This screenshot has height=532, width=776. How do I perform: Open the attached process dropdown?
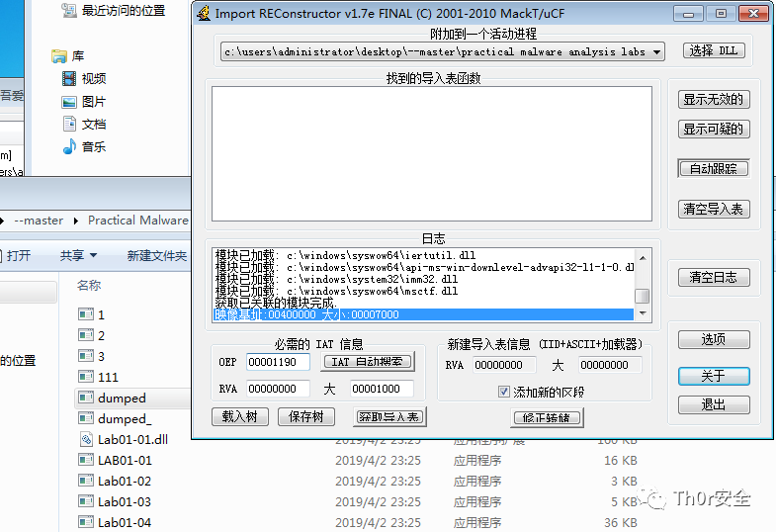pos(656,51)
